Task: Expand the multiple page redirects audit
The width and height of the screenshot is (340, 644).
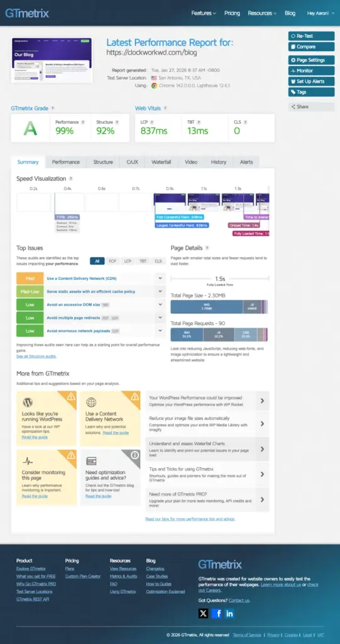Action: click(160, 318)
